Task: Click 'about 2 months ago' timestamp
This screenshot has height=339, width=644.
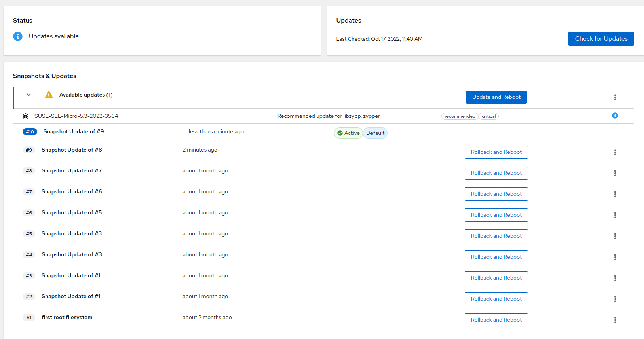Action: [x=207, y=318]
